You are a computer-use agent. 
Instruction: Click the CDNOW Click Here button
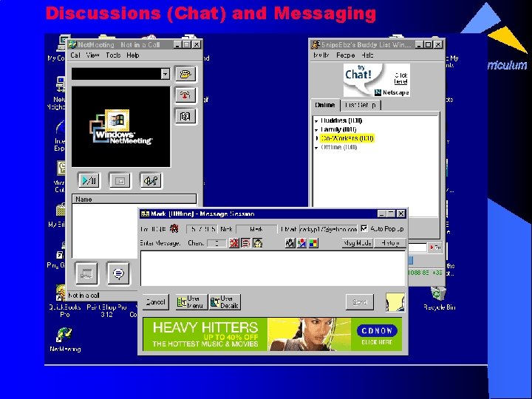(377, 334)
